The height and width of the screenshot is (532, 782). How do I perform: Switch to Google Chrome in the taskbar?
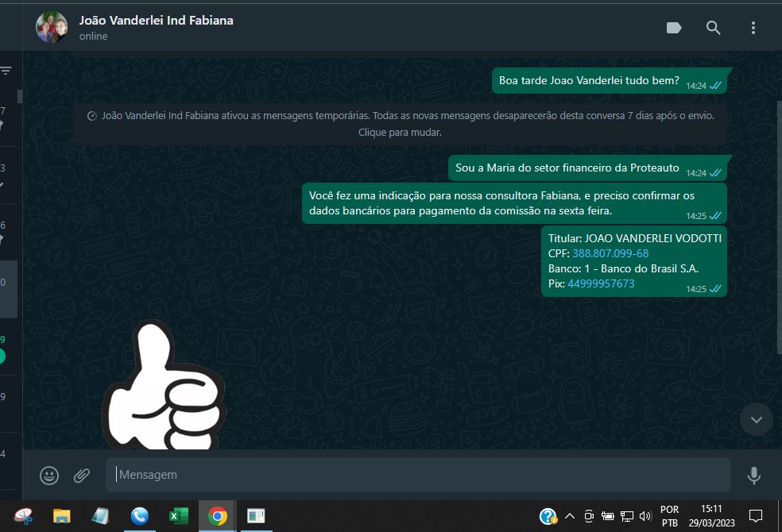tap(217, 516)
